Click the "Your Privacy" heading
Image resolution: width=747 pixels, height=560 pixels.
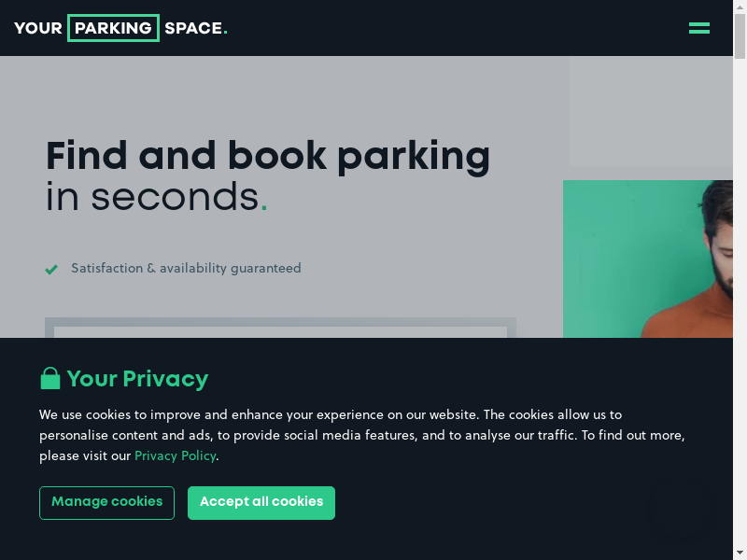pos(137,379)
